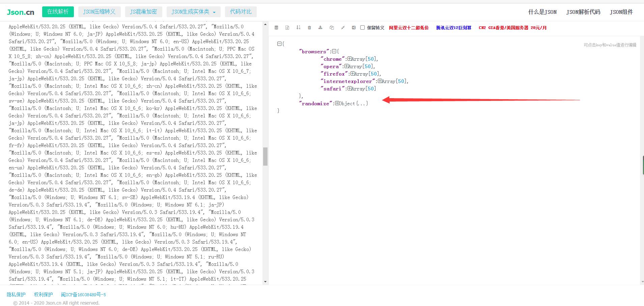Click the left editor scroll-up arrow

(x=265, y=25)
